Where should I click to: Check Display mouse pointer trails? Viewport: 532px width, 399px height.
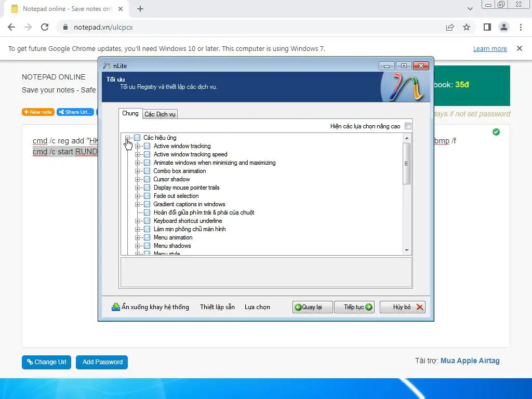click(147, 188)
